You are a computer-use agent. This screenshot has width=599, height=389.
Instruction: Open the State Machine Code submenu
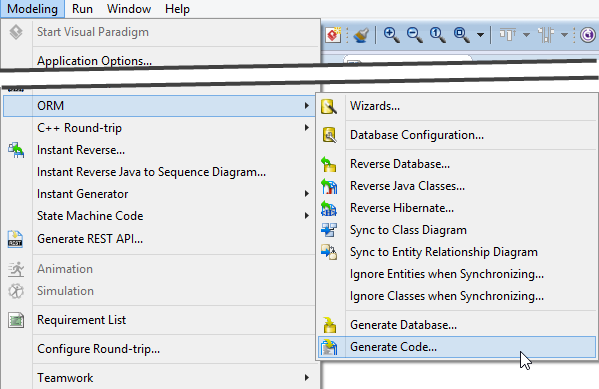159,216
